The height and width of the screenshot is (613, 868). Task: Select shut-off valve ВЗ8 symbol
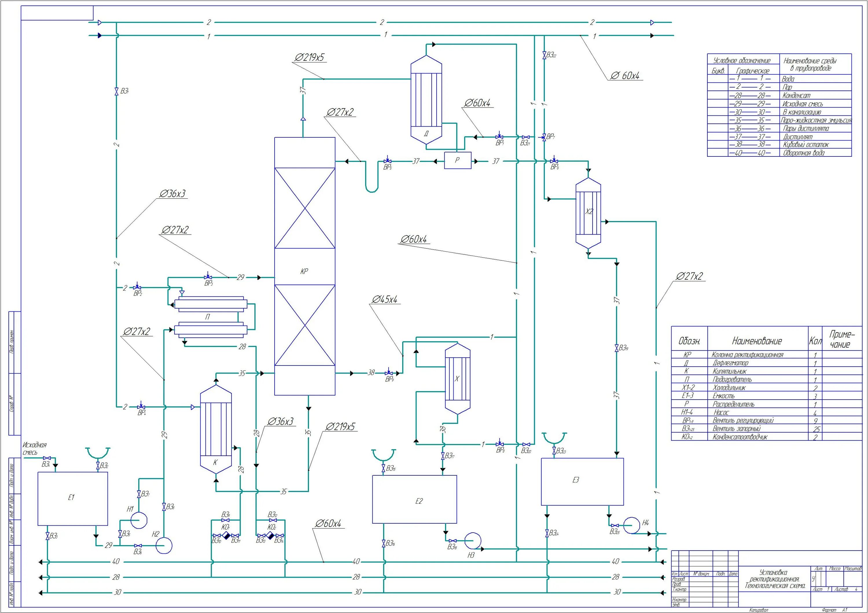click(164, 507)
